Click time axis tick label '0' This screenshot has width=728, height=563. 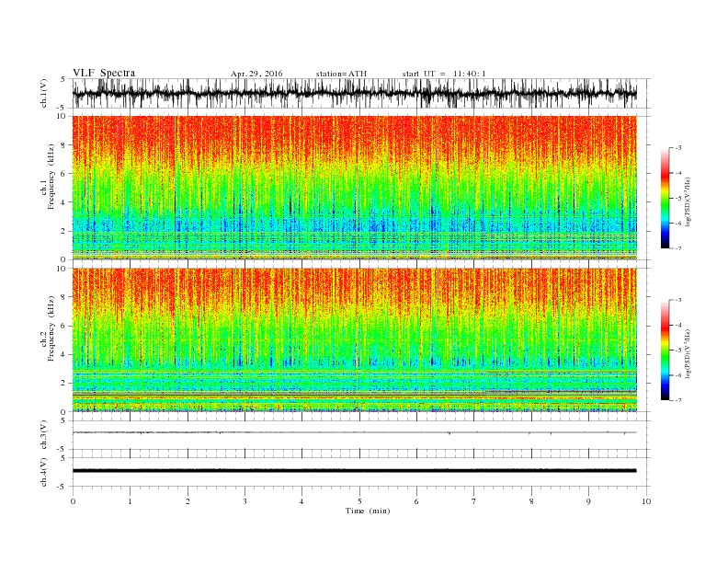[73, 501]
